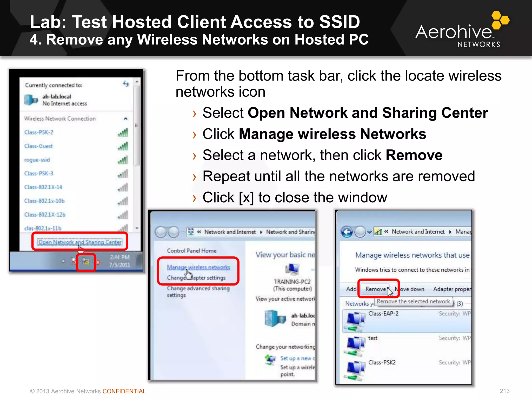Select the clas-802.1x-11b wireless network

coord(43,228)
